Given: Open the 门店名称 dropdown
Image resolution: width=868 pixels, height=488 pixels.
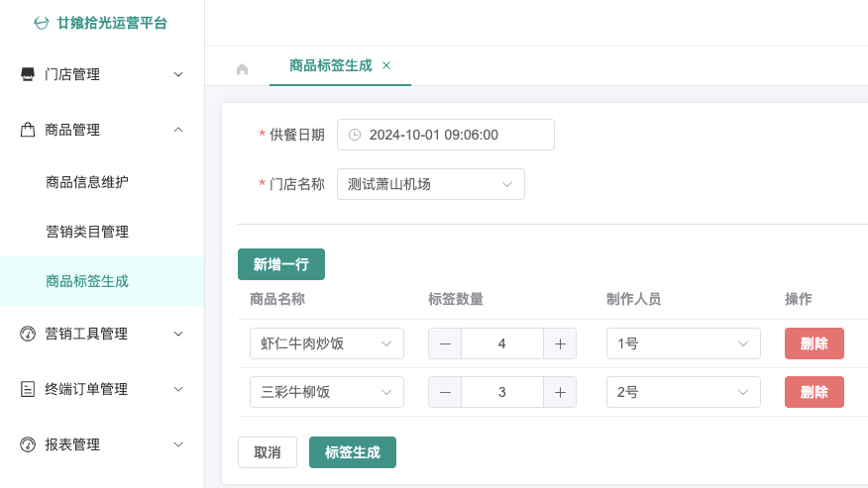Looking at the screenshot, I should tap(431, 184).
